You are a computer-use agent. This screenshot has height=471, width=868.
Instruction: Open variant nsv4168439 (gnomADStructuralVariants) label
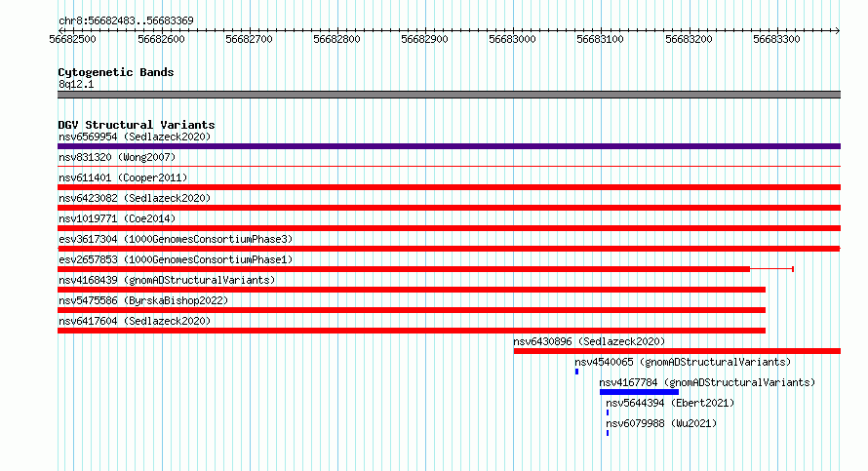(x=167, y=280)
